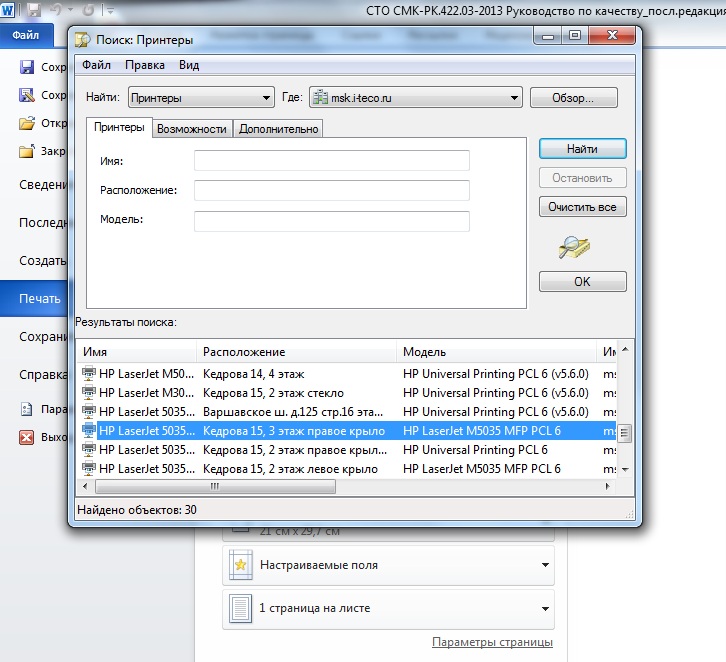Click the Найти search button

[582, 149]
